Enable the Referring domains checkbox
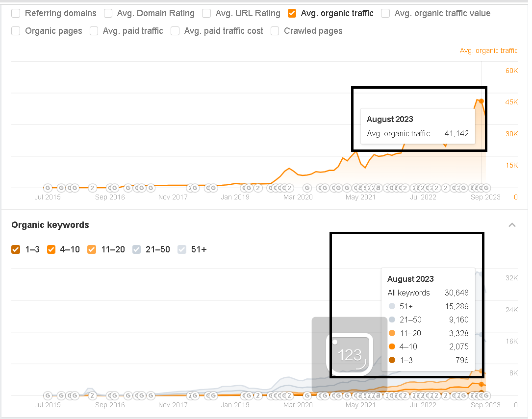Viewport: 532px width, 419px height. click(16, 13)
